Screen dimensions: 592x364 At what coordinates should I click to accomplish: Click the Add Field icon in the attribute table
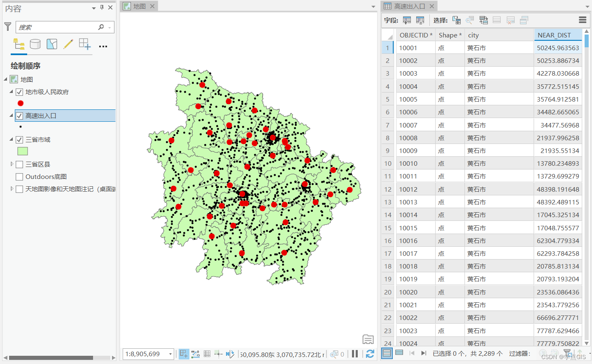click(407, 20)
